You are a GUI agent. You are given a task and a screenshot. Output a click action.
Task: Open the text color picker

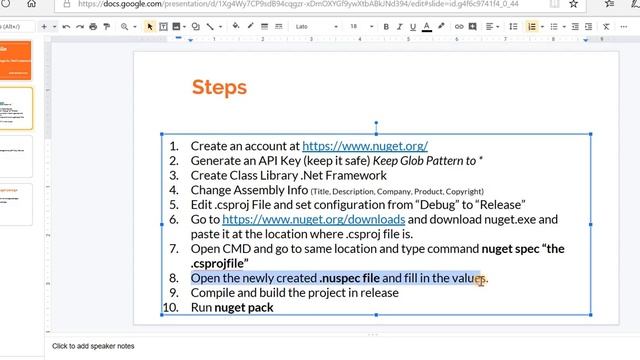pyautogui.click(x=427, y=27)
